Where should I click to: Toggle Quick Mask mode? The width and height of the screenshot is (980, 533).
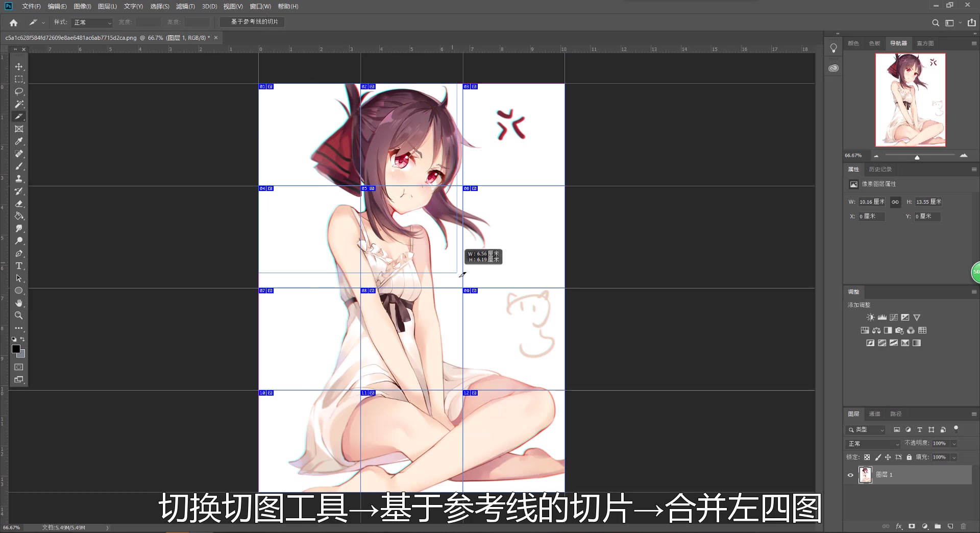tap(19, 367)
